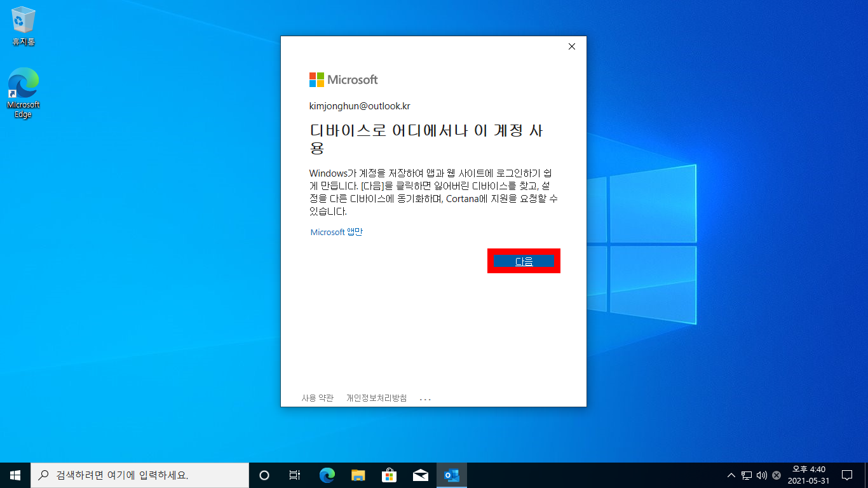Click the 다음 button in the dialog
Screen dimensions: 868x488
tap(524, 261)
